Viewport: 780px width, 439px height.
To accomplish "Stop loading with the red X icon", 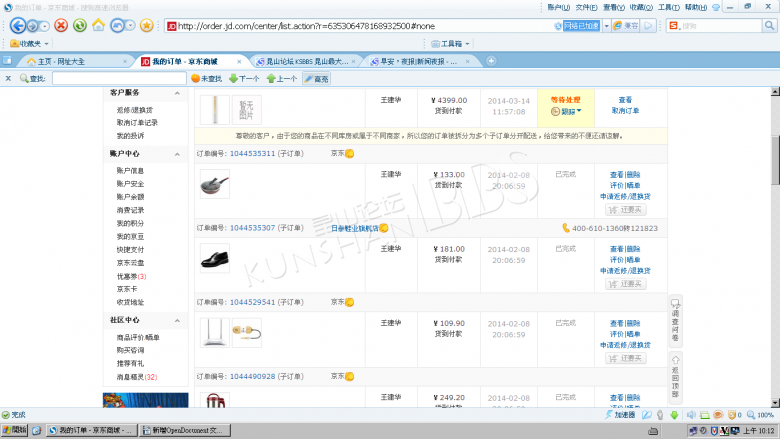I will coord(61,25).
